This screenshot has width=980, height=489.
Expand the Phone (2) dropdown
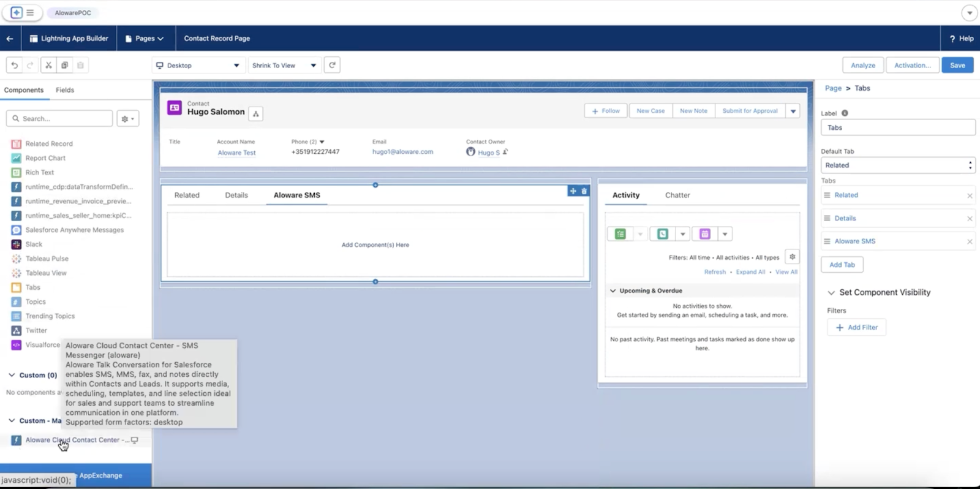(322, 142)
